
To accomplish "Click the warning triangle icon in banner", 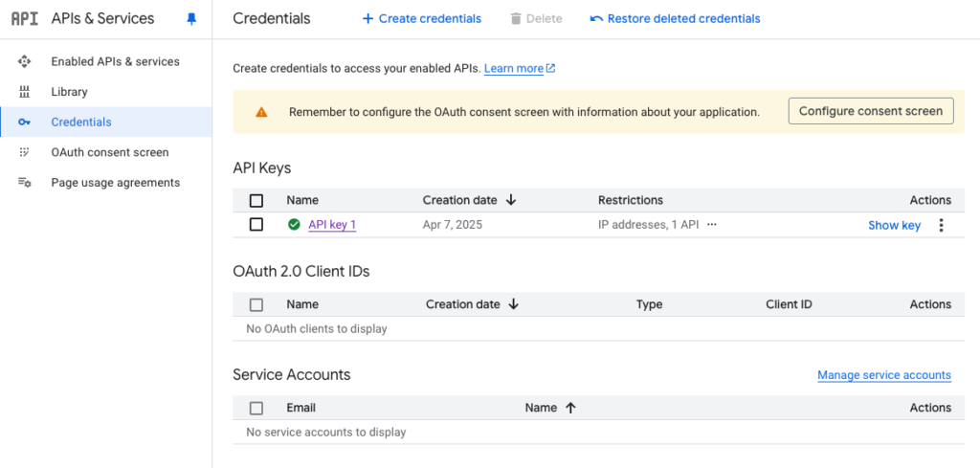I will (261, 112).
